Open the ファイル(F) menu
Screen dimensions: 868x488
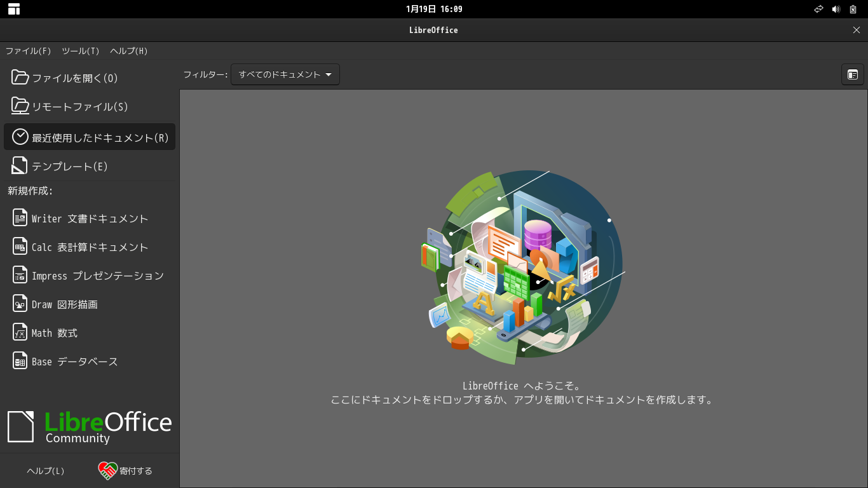28,51
